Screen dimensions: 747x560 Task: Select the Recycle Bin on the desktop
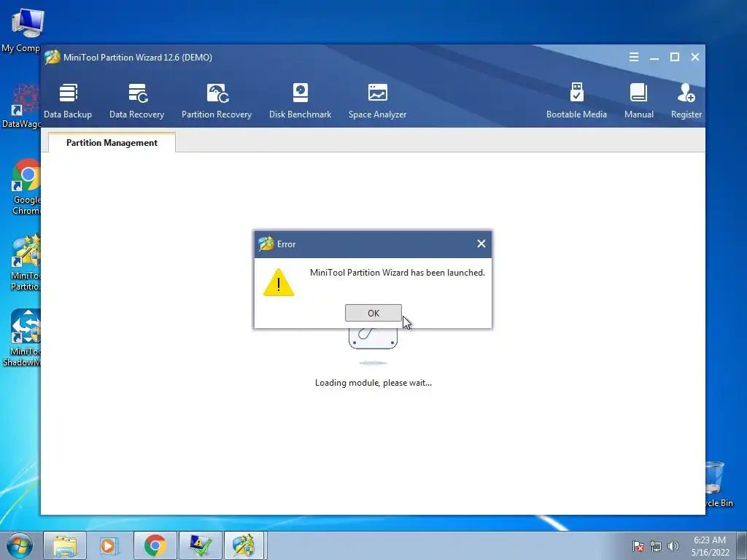(x=718, y=484)
